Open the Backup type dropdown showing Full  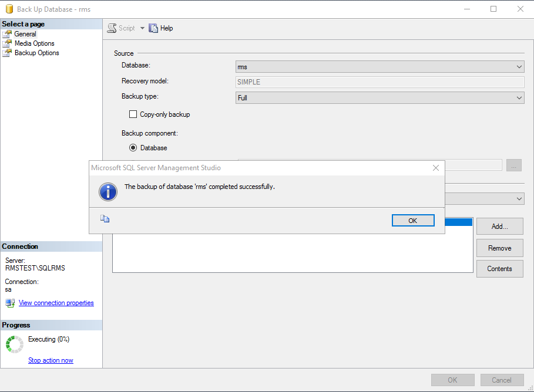click(x=379, y=97)
